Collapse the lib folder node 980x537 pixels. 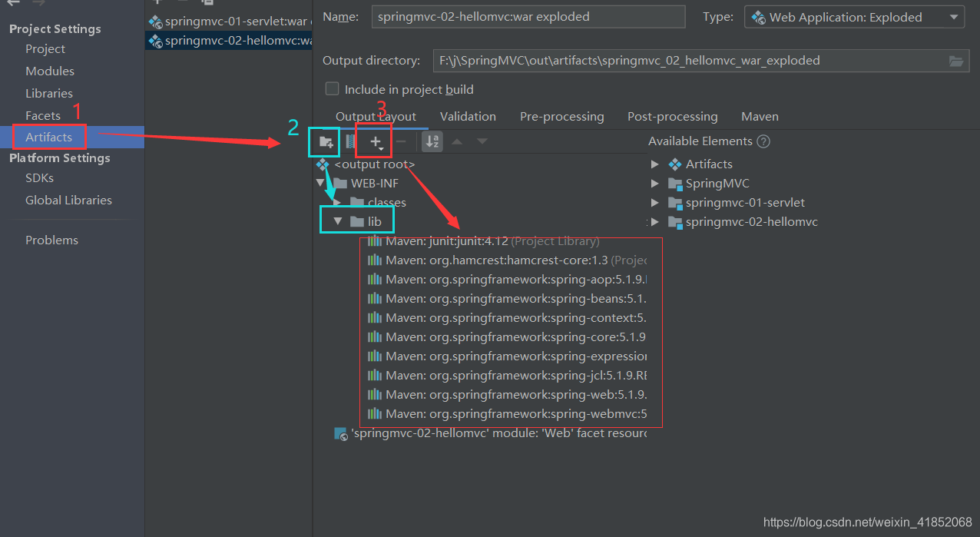coord(337,222)
